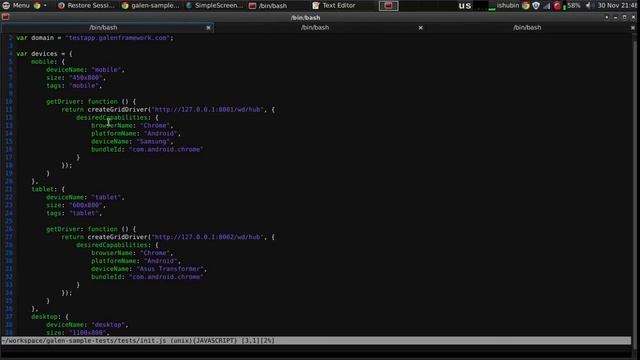Open the network signal tray icon

[x=547, y=6]
